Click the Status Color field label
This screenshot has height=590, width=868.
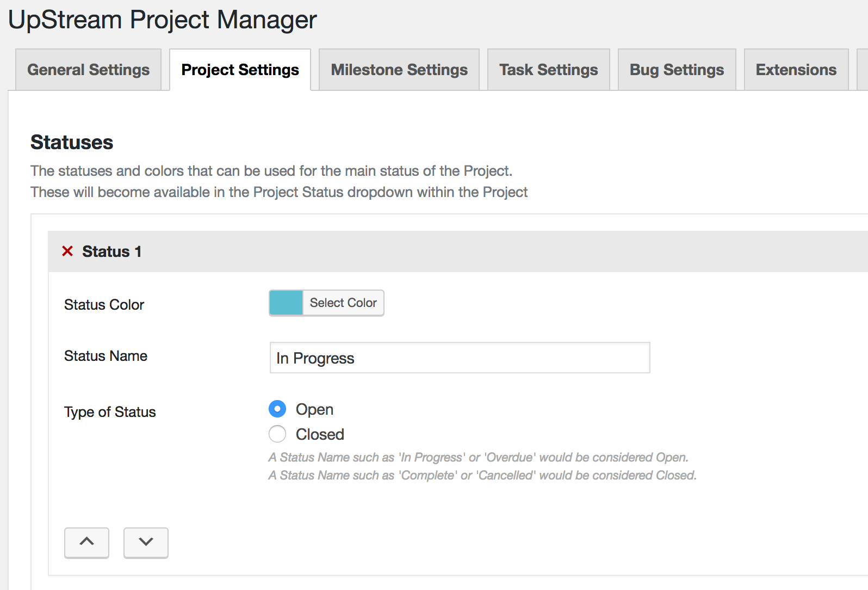click(x=104, y=305)
